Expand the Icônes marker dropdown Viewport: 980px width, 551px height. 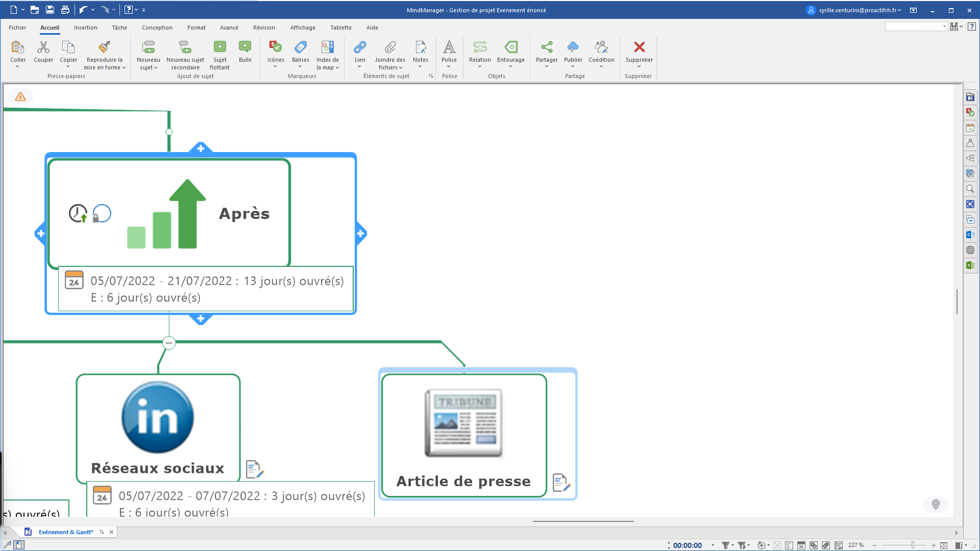coord(275,67)
